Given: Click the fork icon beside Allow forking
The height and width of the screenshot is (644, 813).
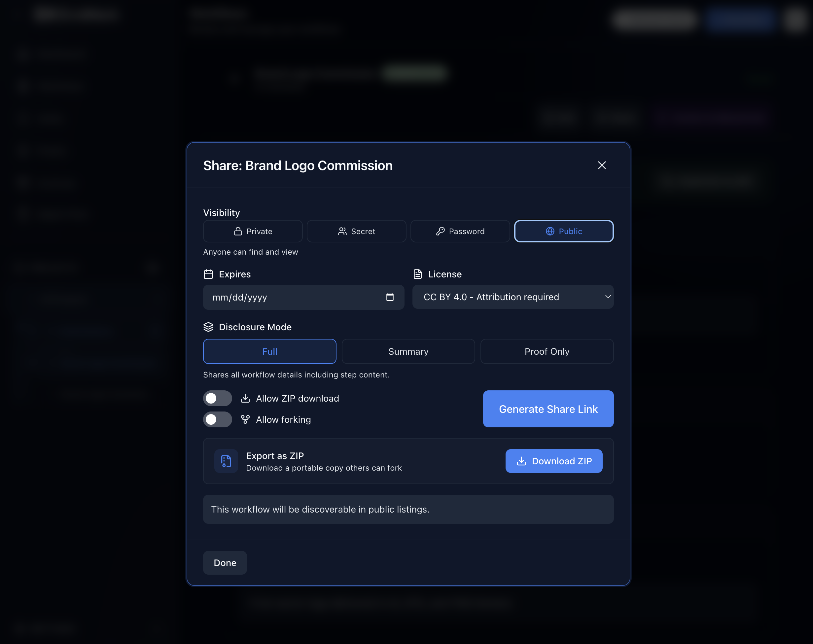Looking at the screenshot, I should tap(245, 419).
